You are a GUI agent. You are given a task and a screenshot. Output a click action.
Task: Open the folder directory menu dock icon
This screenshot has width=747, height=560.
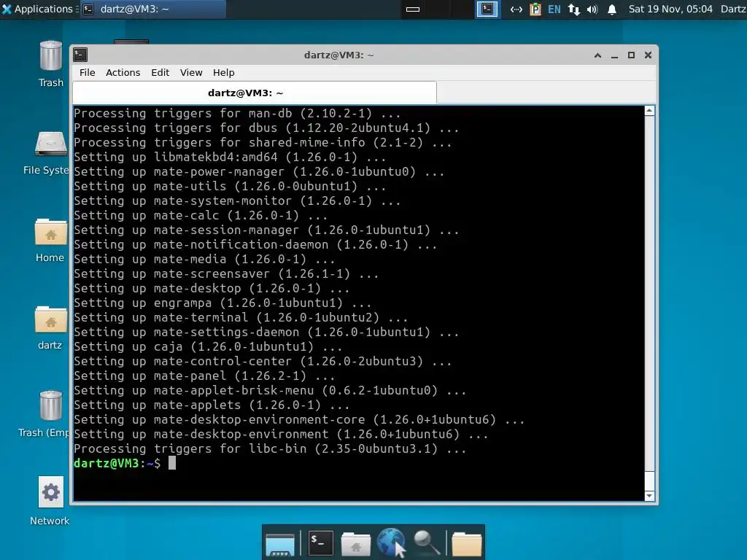click(466, 543)
